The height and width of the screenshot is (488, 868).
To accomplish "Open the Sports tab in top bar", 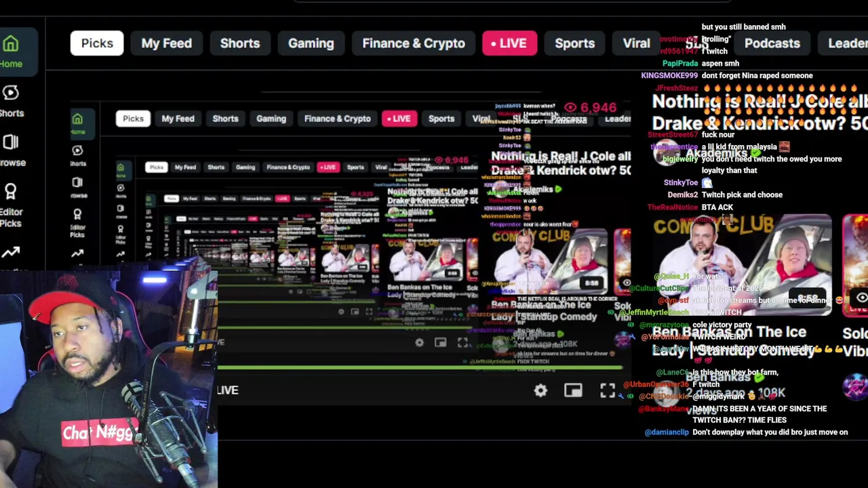I will point(574,43).
